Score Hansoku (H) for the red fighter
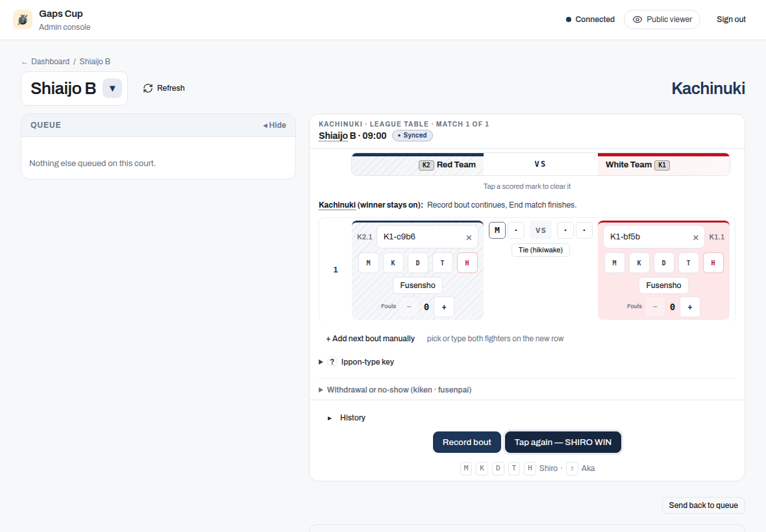The width and height of the screenshot is (766, 532). click(467, 263)
